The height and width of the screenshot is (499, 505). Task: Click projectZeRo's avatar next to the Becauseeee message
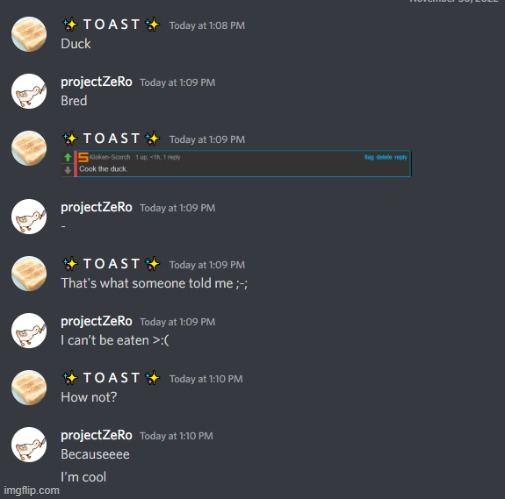pyautogui.click(x=29, y=444)
